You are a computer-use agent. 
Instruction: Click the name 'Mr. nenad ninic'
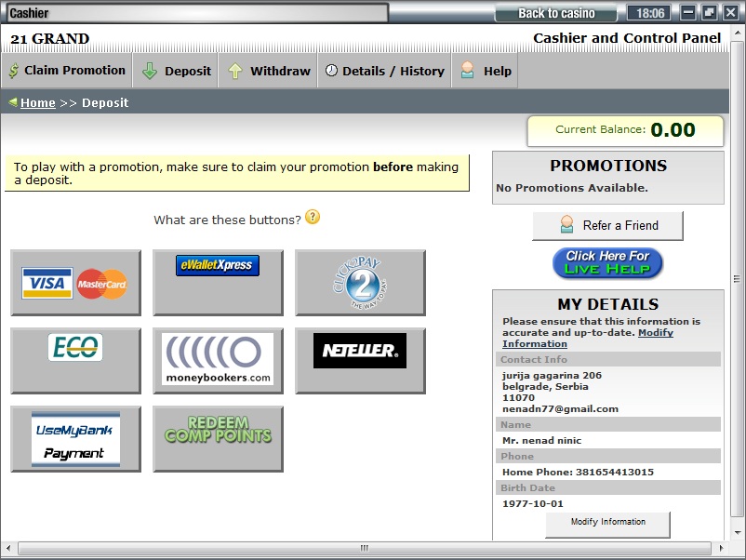[542, 441]
